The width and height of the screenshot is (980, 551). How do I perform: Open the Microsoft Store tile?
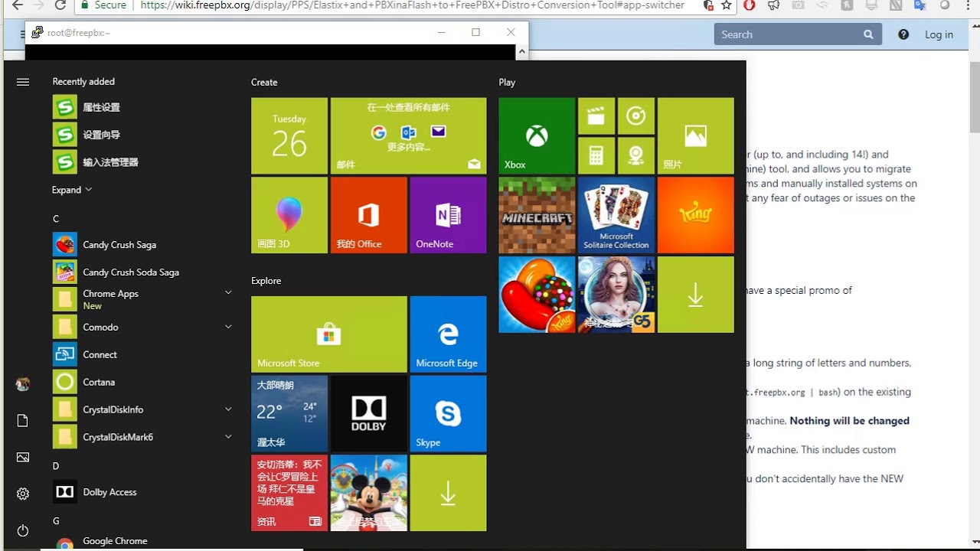pyautogui.click(x=329, y=334)
